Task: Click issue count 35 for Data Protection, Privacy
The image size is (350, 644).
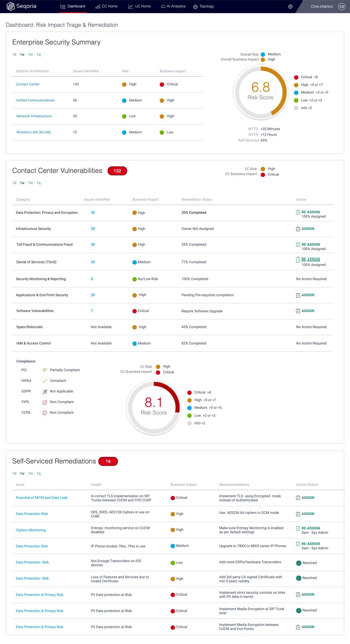Action: [93, 213]
